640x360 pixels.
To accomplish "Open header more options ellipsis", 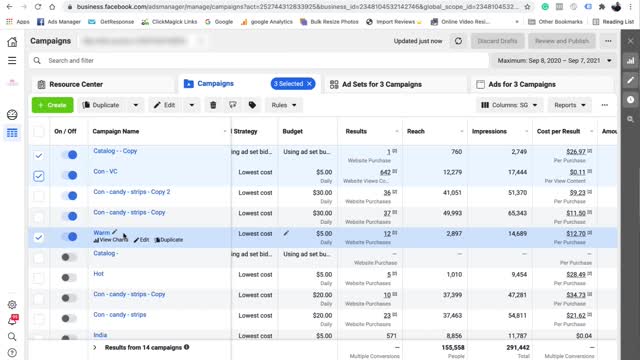I will [608, 41].
